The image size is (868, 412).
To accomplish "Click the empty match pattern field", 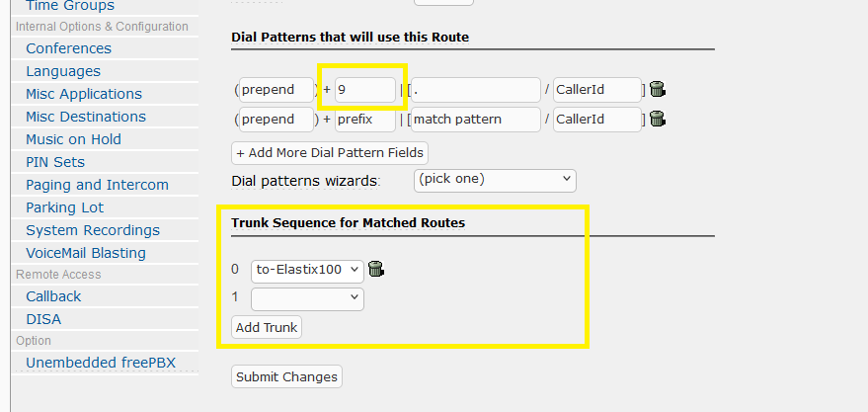I will (475, 120).
